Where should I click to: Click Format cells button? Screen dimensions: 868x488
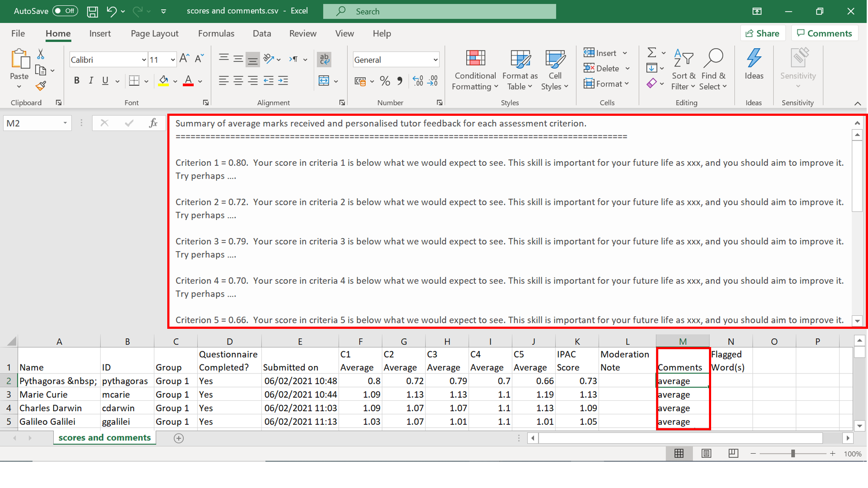tap(603, 84)
